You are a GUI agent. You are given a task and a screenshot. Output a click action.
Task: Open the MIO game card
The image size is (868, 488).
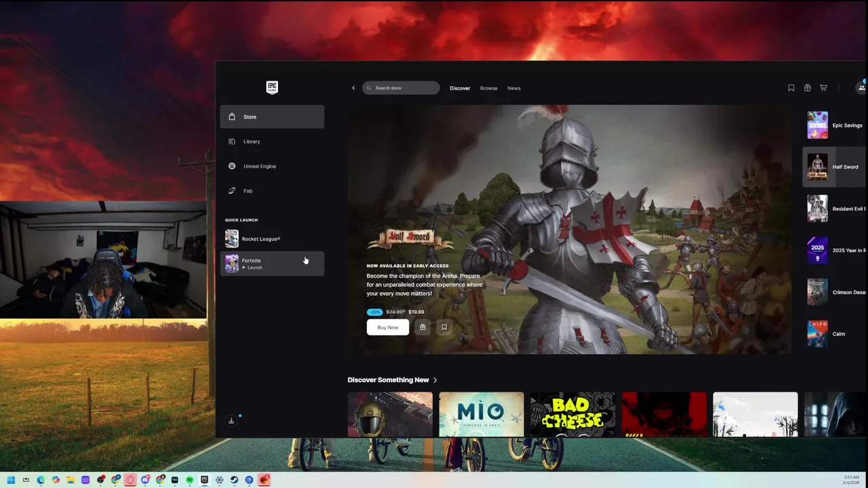coord(481,414)
